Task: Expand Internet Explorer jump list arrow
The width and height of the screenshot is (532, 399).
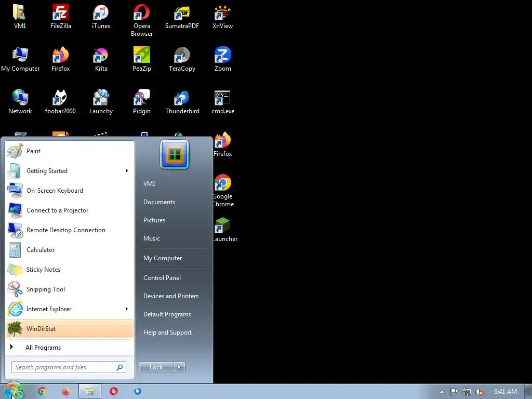Action: click(127, 309)
